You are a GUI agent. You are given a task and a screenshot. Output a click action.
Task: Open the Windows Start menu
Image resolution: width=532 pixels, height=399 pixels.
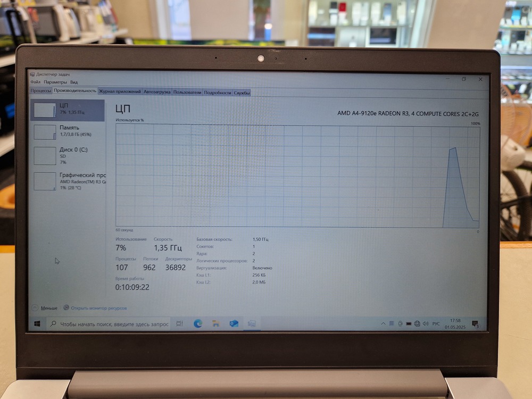coord(37,323)
